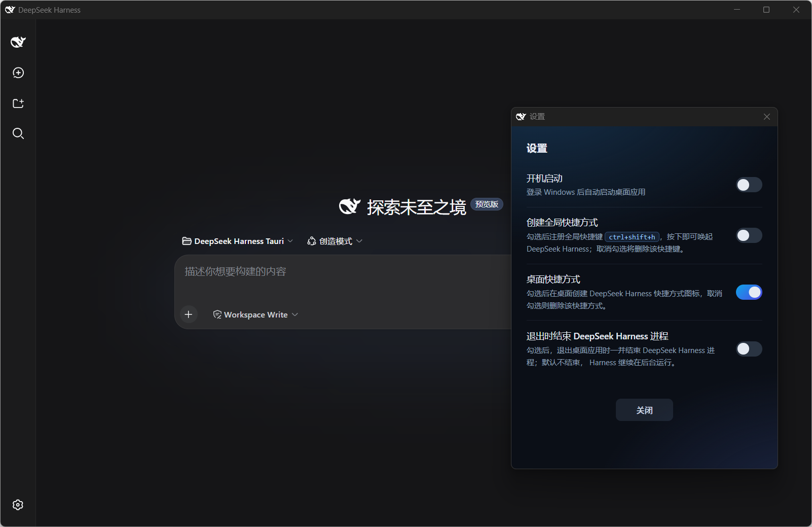Viewport: 812px width, 527px height.
Task: Close the 设置 dialog with the X
Action: [x=767, y=117]
